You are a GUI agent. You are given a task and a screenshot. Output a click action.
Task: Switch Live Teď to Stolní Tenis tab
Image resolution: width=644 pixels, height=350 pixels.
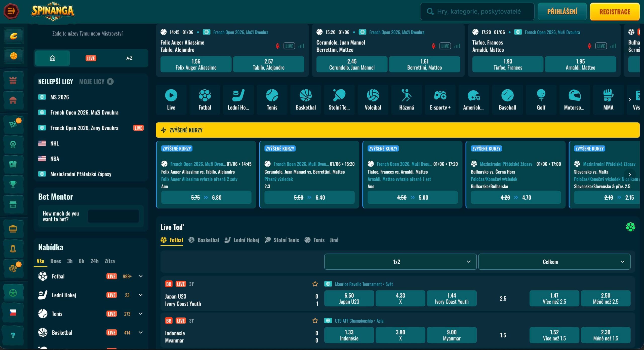(x=282, y=240)
